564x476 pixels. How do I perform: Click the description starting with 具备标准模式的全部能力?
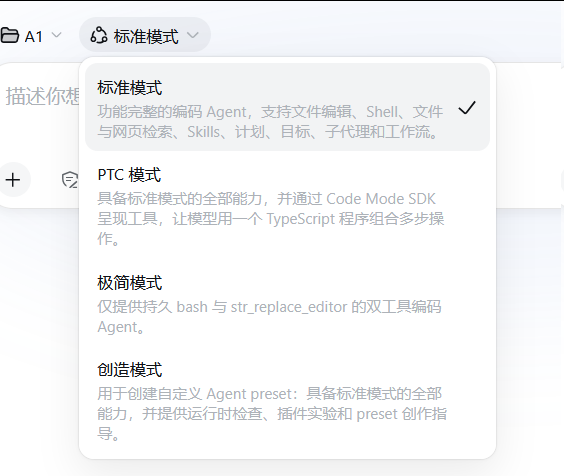point(271,218)
